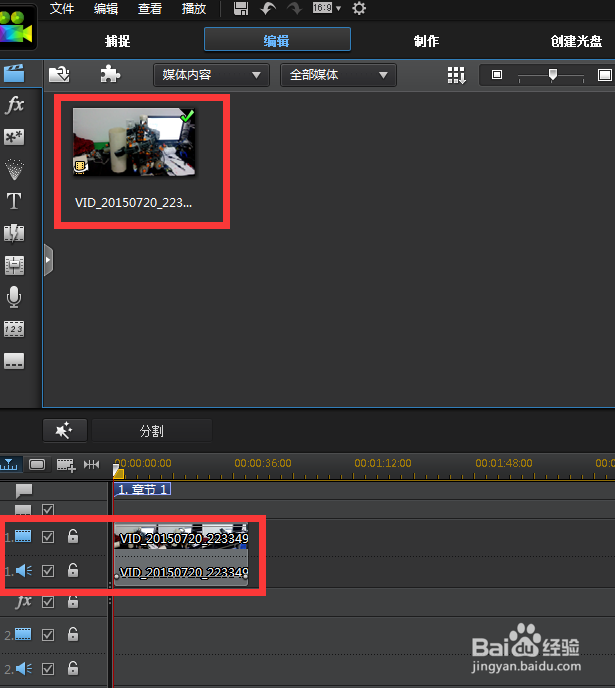Click the small thumbnail size icon

[497, 75]
